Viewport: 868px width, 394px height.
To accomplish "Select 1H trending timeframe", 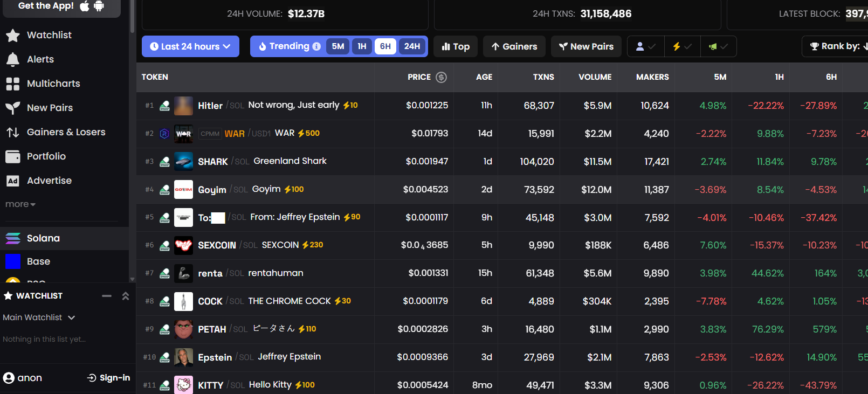I will coord(362,46).
